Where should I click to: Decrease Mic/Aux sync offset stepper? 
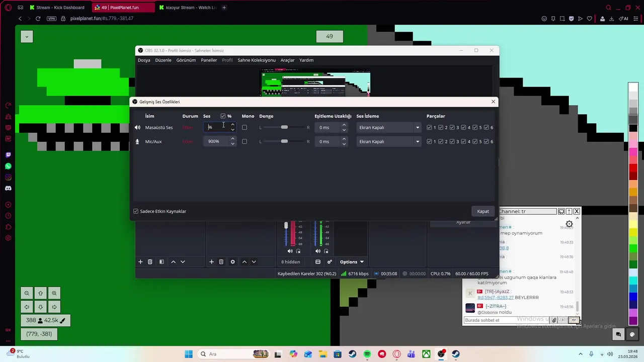click(x=344, y=144)
